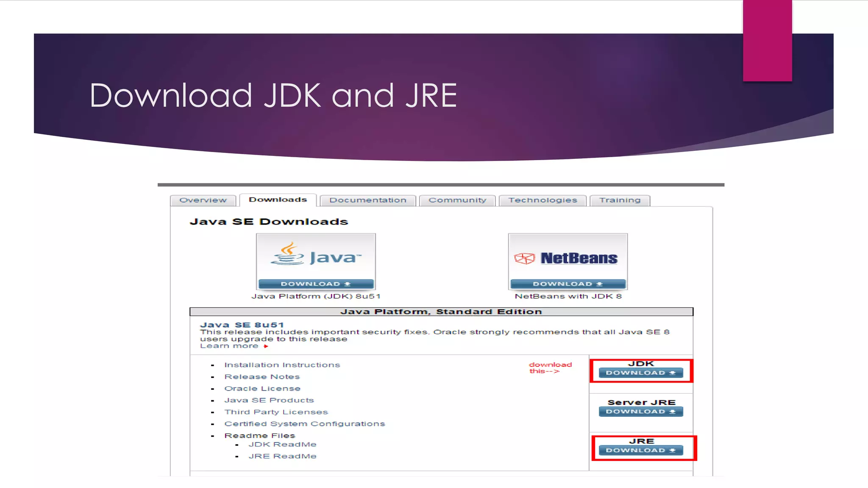Click 'Java Platform (JDK) 8u51' caption

click(316, 297)
